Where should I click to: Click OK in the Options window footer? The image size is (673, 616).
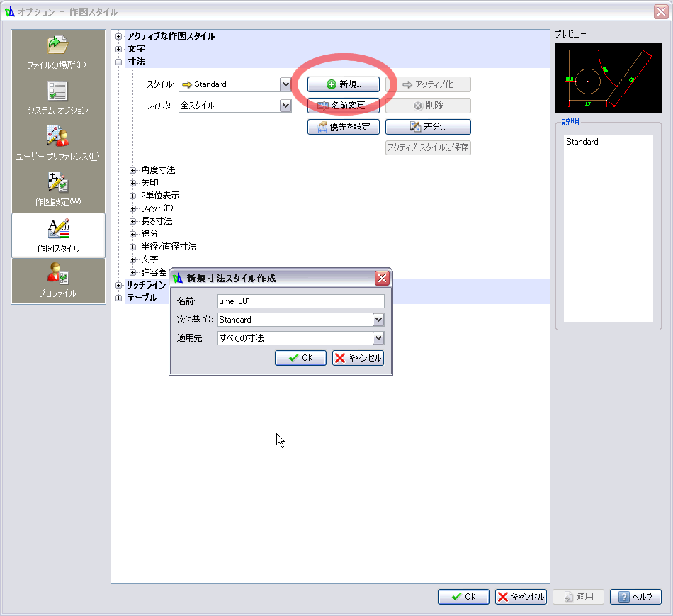pos(463,597)
